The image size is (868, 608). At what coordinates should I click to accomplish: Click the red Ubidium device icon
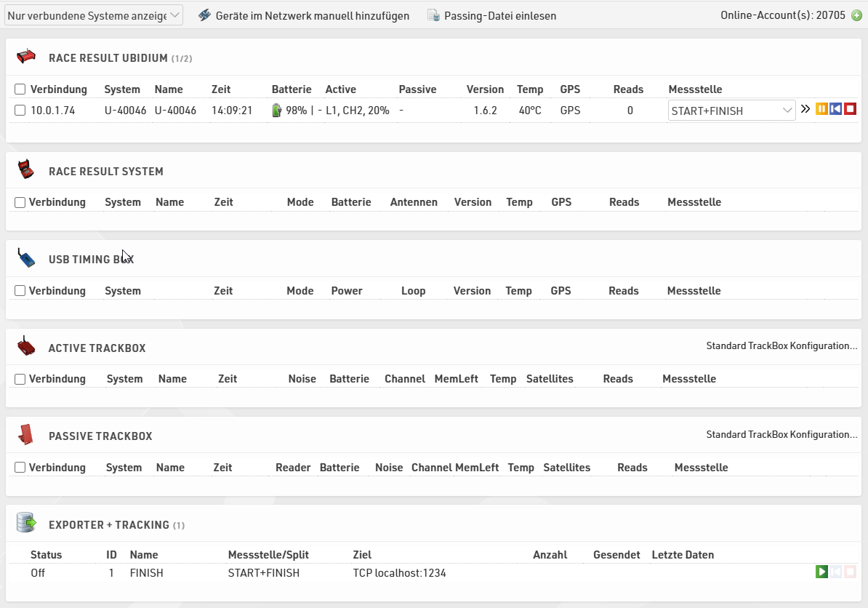coord(26,57)
